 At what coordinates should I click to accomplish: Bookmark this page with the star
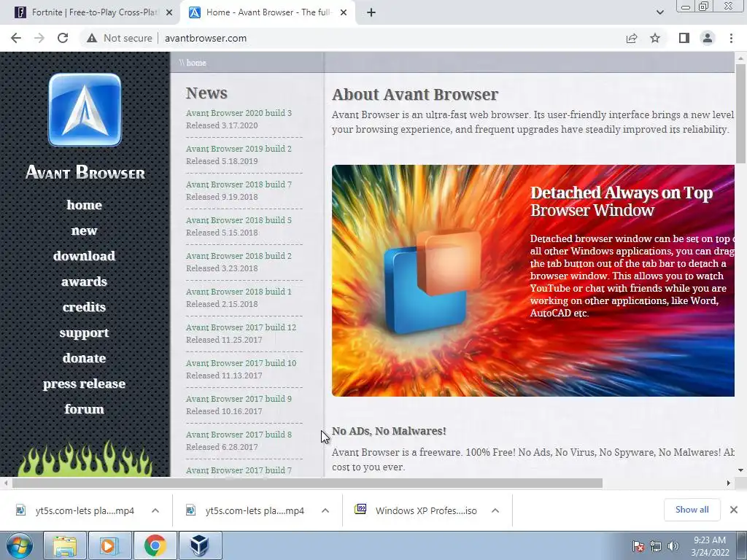[655, 38]
